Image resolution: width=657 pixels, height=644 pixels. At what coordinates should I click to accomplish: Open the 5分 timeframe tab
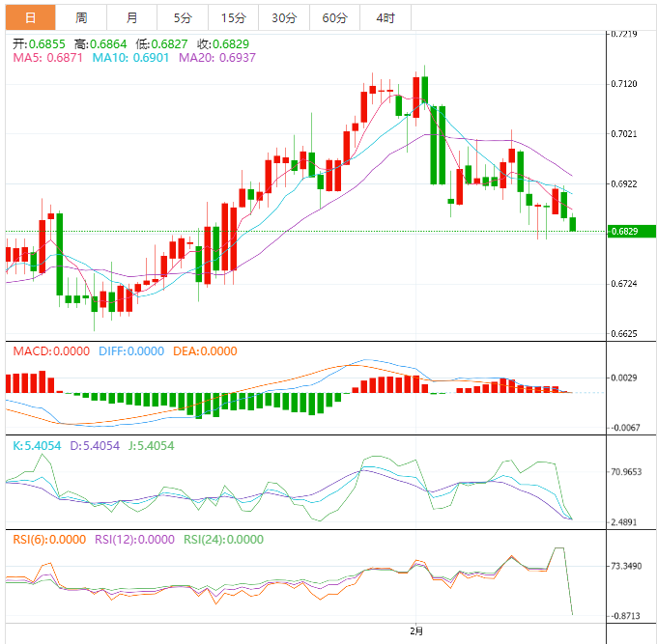(x=183, y=17)
